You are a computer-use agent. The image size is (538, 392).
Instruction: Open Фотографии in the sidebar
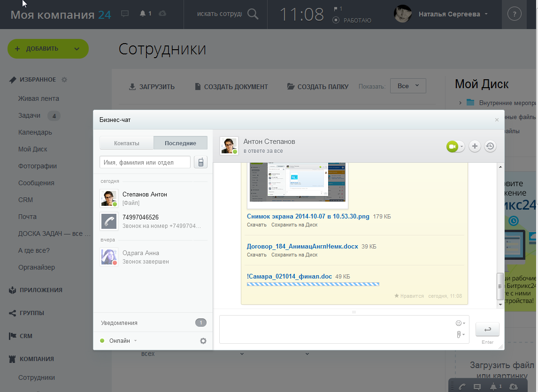coord(38,166)
